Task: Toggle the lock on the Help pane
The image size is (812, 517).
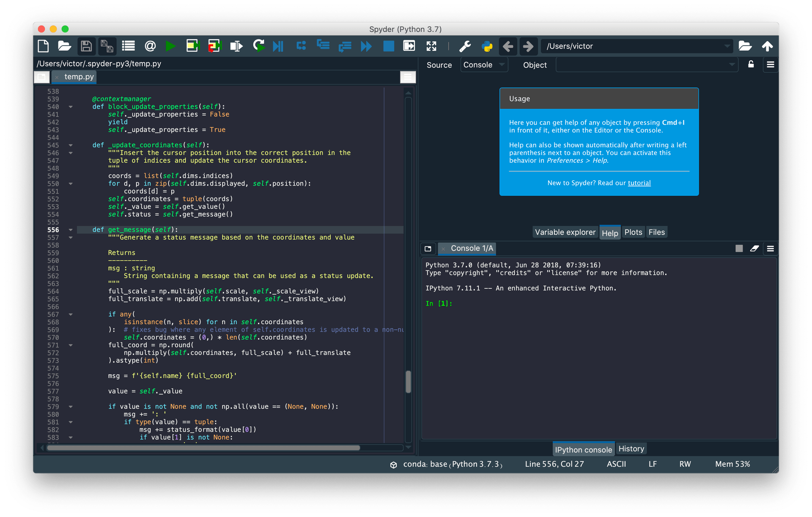Action: point(751,64)
